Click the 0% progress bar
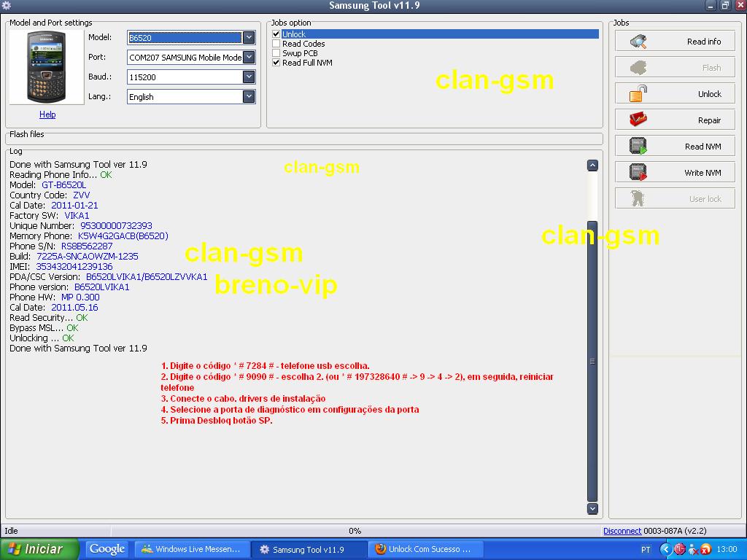The width and height of the screenshot is (747, 560). 355,531
